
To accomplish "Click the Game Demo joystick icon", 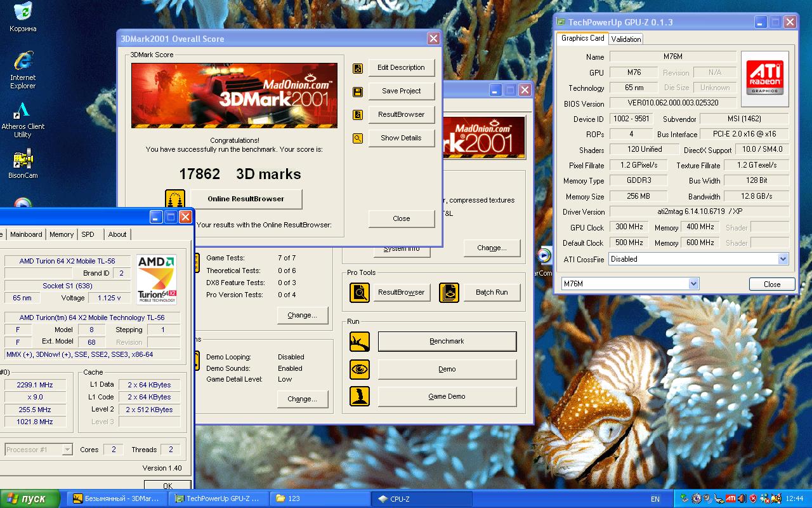I will coord(360,396).
